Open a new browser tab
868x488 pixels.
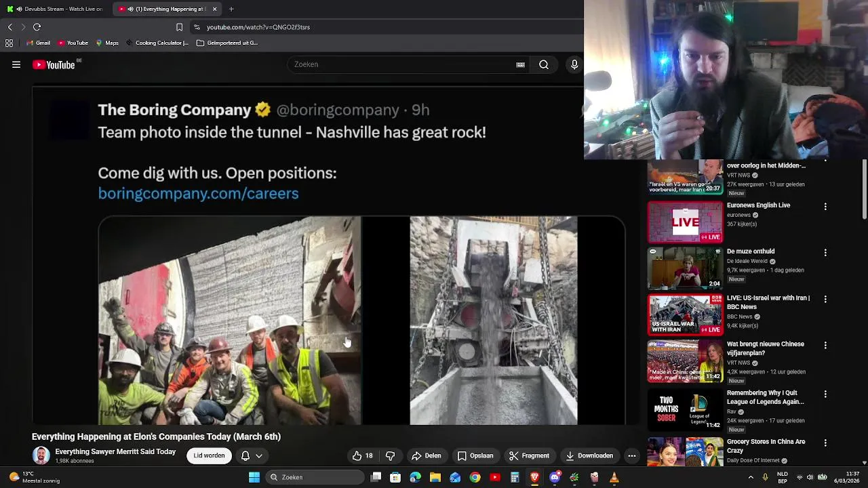coord(231,9)
